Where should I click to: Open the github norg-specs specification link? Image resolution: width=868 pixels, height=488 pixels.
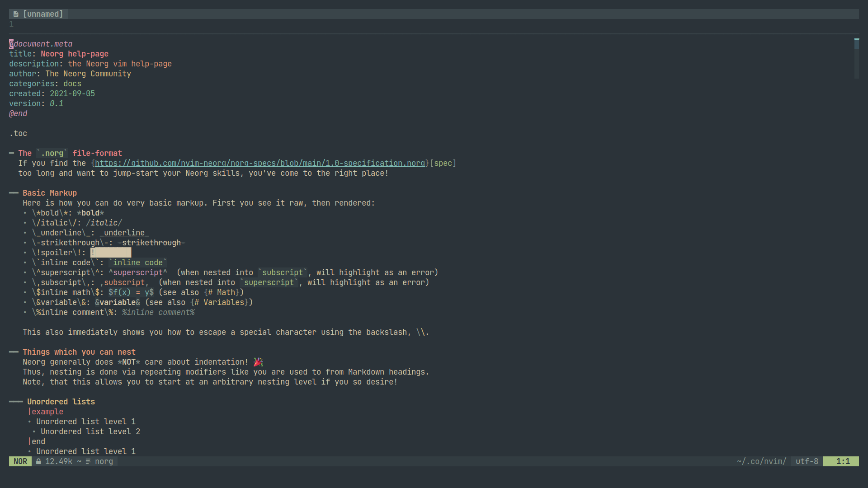(x=260, y=163)
